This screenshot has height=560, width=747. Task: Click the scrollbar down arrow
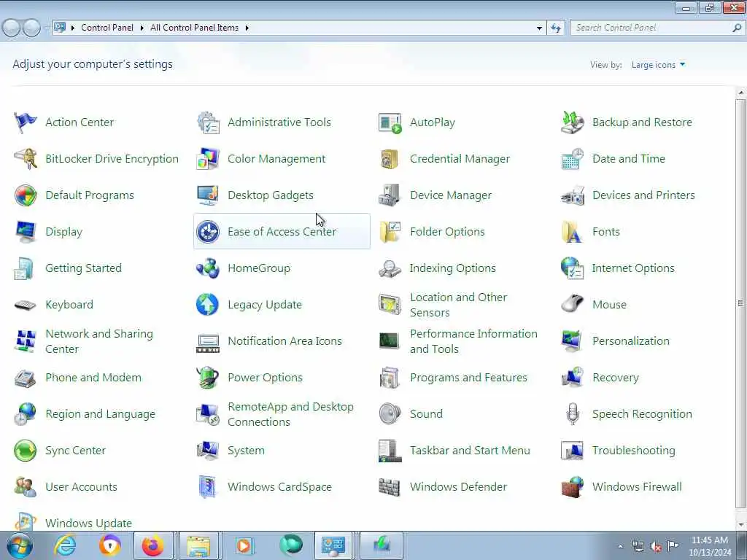point(740,525)
